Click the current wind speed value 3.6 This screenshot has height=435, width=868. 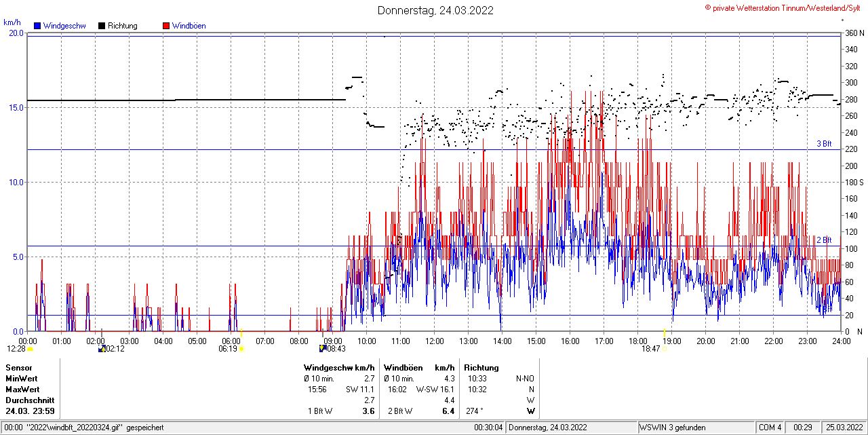(x=368, y=411)
